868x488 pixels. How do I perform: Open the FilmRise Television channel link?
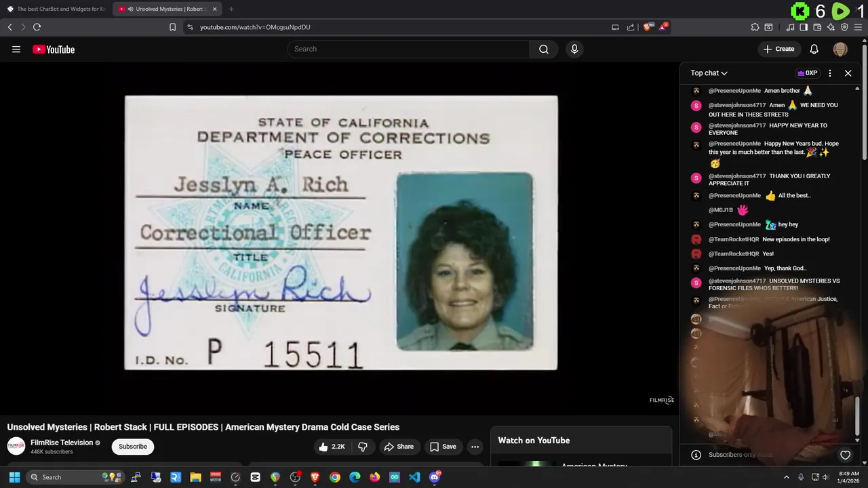pyautogui.click(x=62, y=443)
